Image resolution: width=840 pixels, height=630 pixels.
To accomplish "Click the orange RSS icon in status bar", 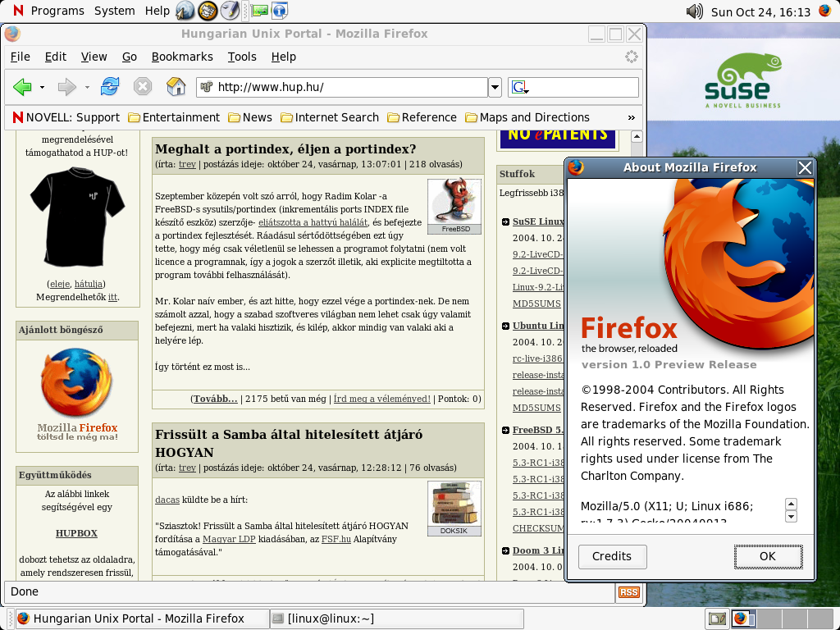I will (629, 592).
